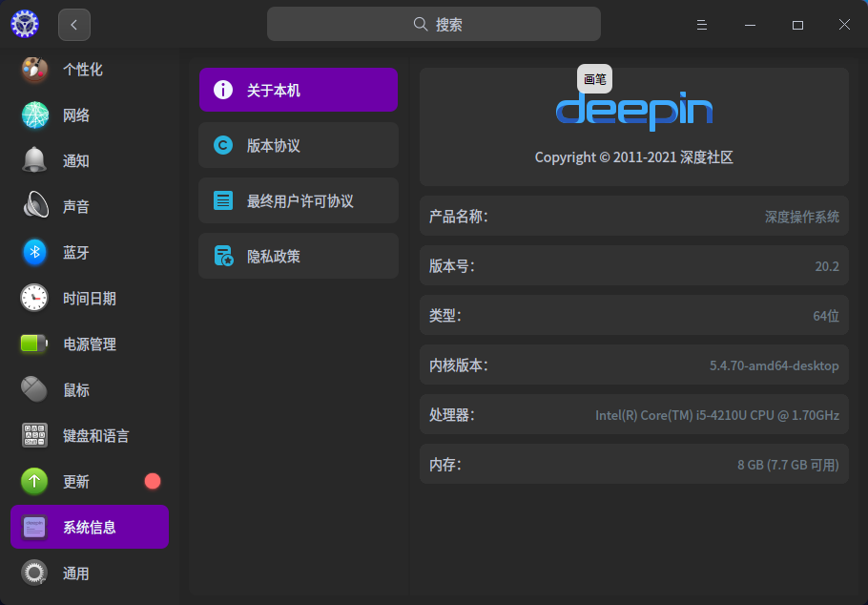868x605 pixels.
Task: Click the deepin logo
Action: 634,112
